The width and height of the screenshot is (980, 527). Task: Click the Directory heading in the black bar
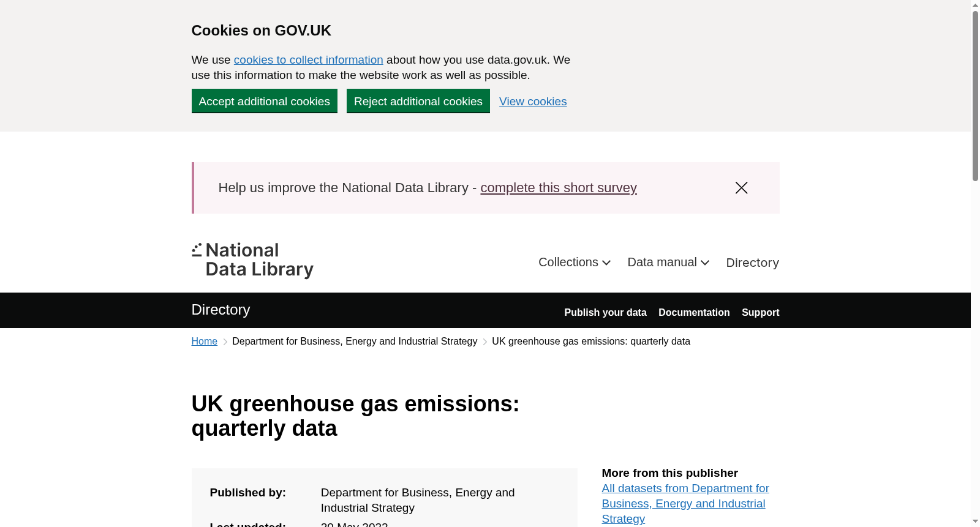[221, 310]
